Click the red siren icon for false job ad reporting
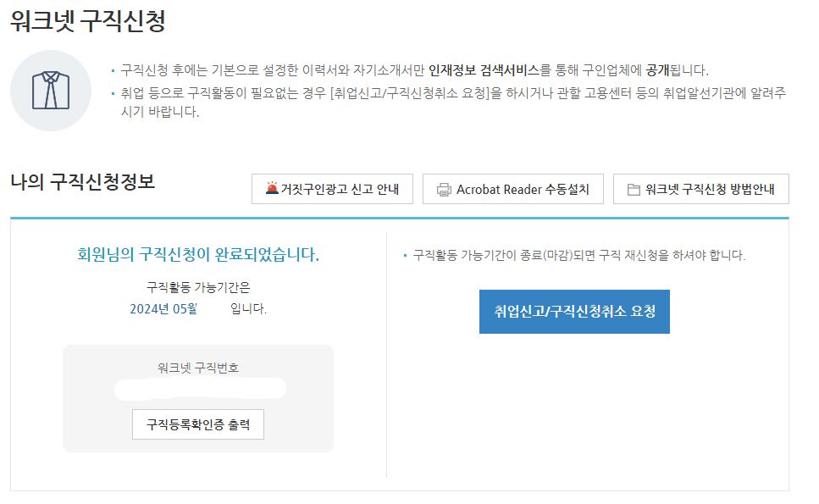The height and width of the screenshot is (504, 819). (x=271, y=188)
